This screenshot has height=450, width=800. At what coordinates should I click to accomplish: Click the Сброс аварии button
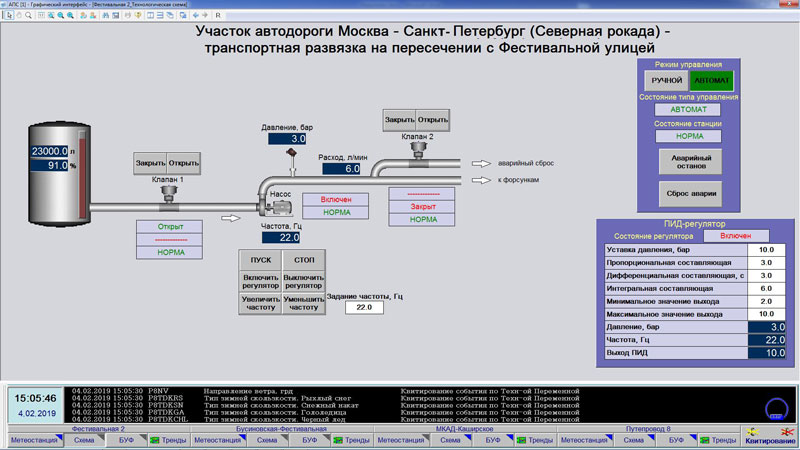(x=691, y=194)
